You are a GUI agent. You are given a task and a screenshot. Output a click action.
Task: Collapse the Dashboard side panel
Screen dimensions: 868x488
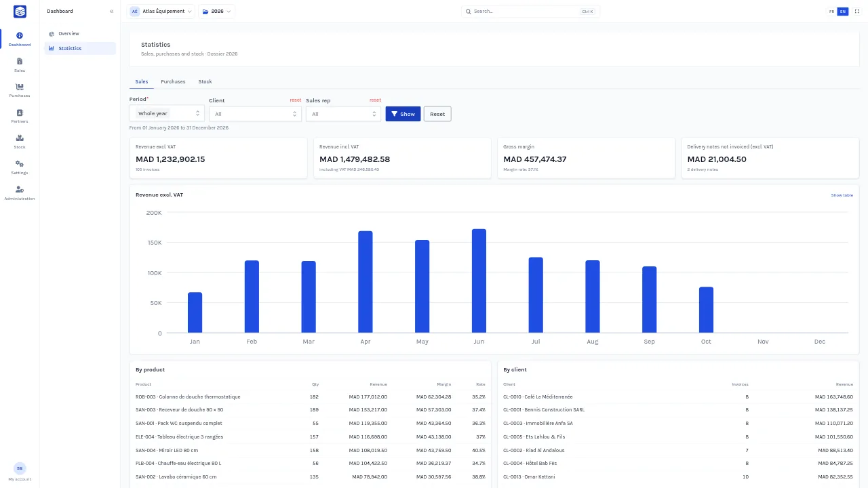[x=111, y=12]
